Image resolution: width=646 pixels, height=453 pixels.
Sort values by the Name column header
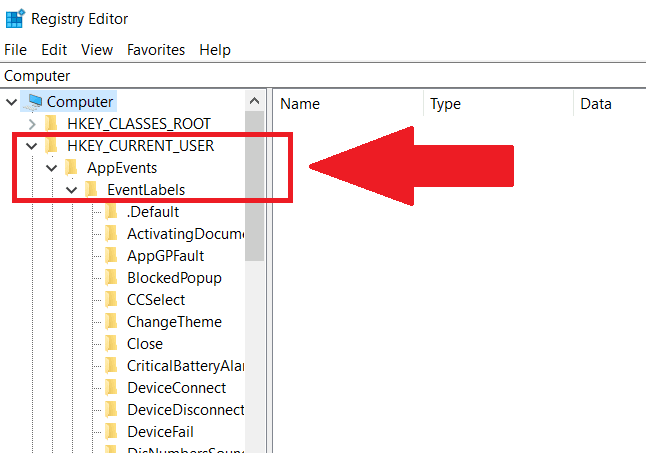click(x=300, y=104)
